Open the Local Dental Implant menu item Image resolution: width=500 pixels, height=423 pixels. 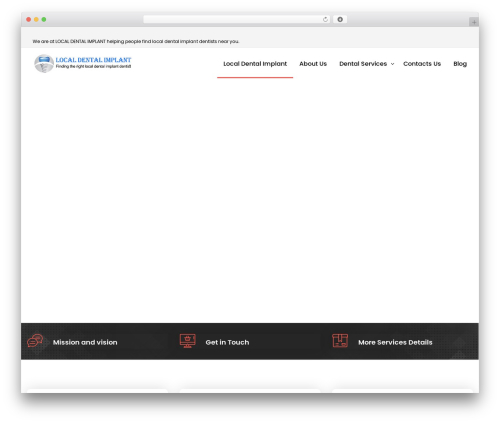255,64
